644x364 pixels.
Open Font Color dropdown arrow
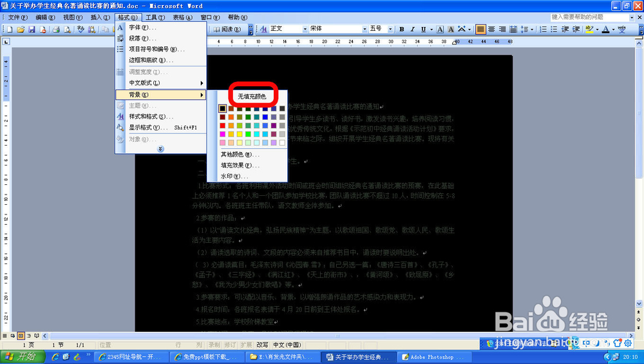click(x=613, y=29)
